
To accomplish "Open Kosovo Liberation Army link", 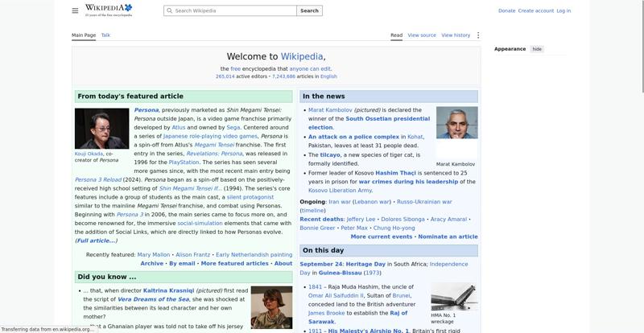I will pos(340,191).
